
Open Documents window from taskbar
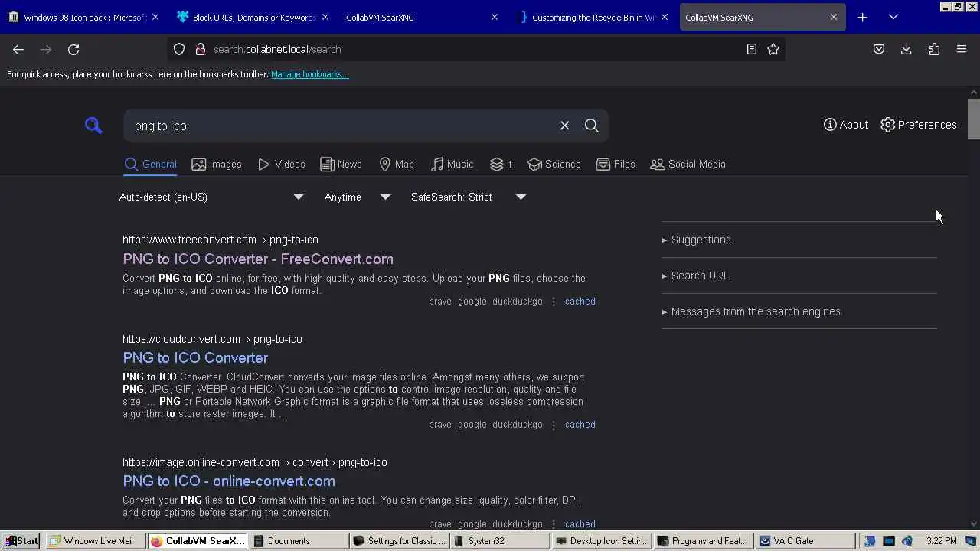pos(299,540)
